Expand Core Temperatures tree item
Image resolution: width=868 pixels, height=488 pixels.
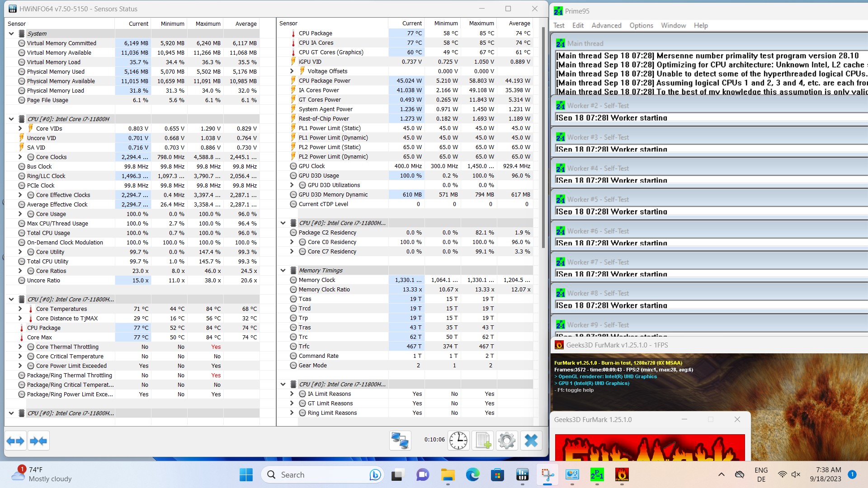pyautogui.click(x=20, y=309)
